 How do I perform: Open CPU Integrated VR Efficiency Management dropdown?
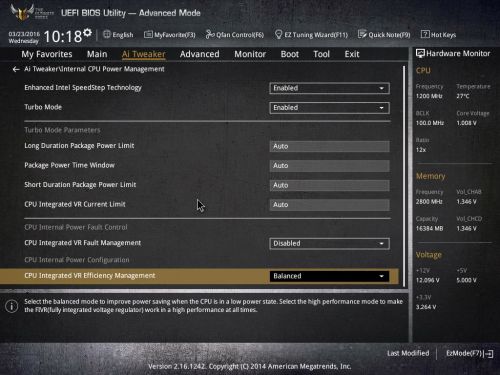(x=329, y=276)
